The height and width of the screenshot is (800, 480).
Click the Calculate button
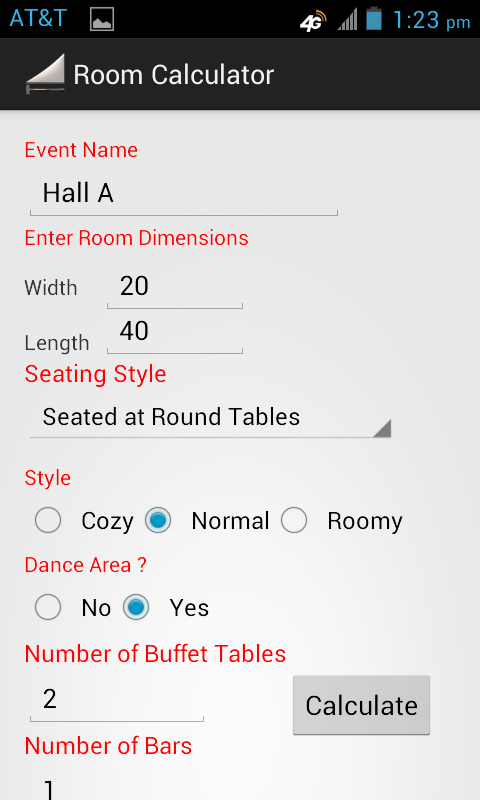(361, 705)
